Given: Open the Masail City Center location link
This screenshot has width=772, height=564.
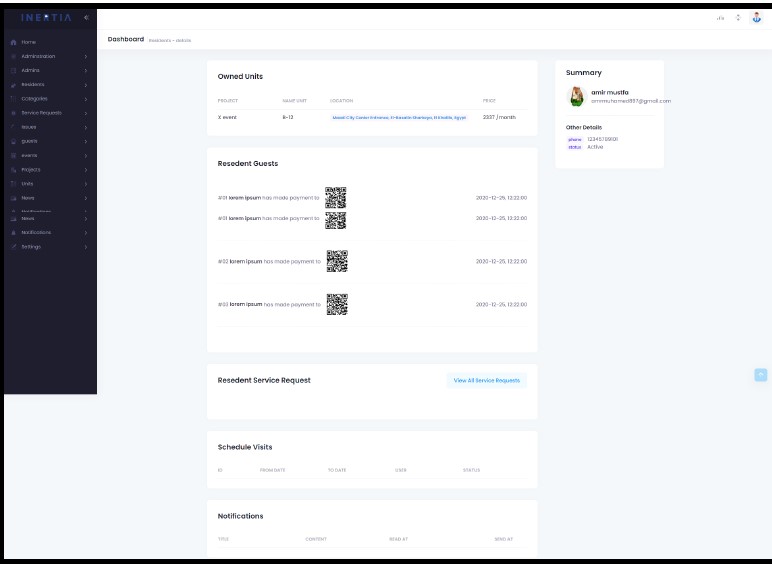Looking at the screenshot, I should coord(399,117).
